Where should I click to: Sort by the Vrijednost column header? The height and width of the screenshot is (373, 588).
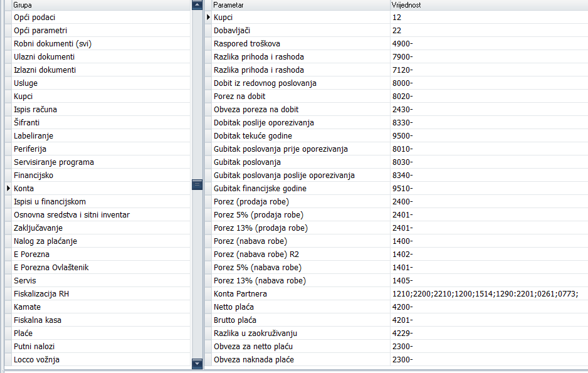coord(488,5)
